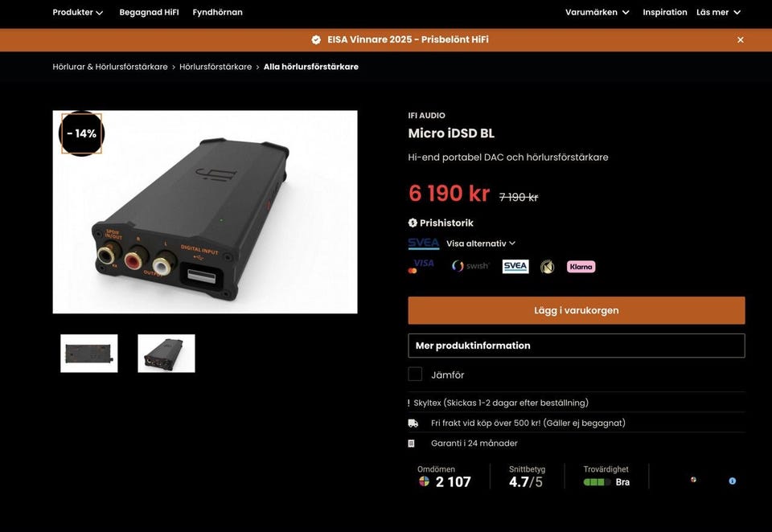Click the Visa Mastercard payment icon
This screenshot has height=532, width=772.
[421, 266]
